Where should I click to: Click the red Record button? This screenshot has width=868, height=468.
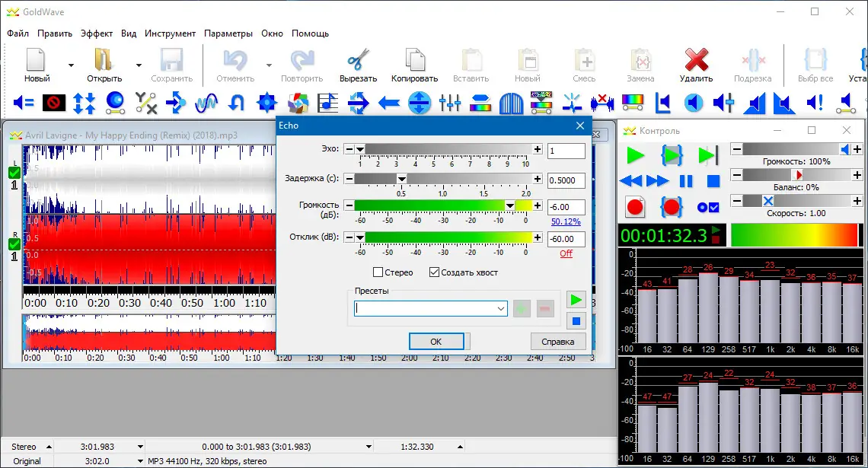tap(635, 206)
